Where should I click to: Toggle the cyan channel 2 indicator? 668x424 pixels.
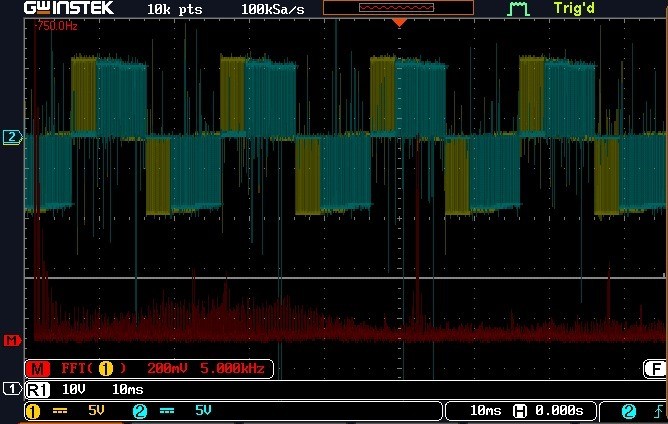coord(140,411)
